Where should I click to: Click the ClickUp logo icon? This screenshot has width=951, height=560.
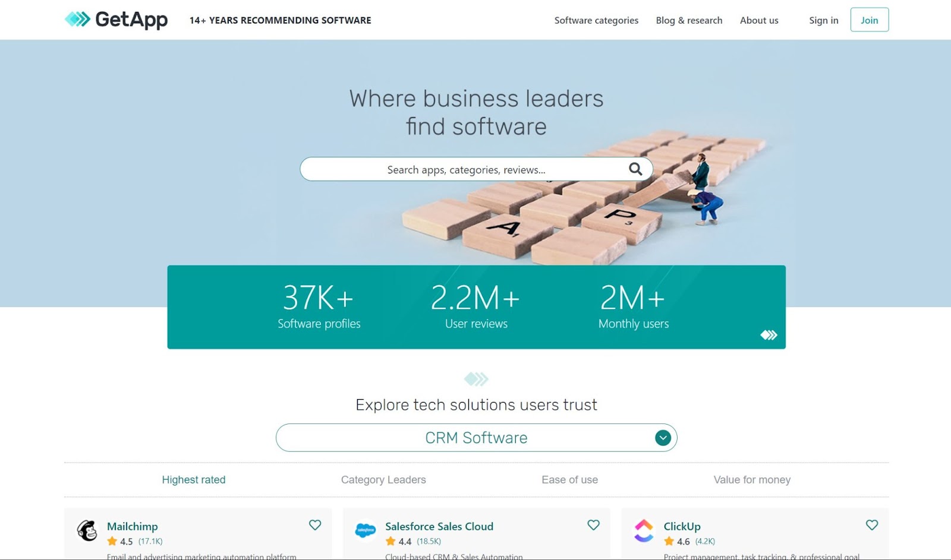coord(644,530)
